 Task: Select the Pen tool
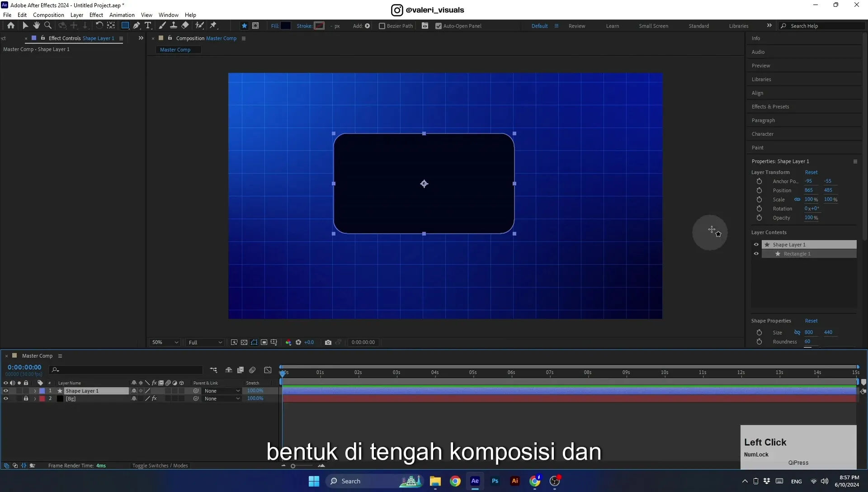coord(137,26)
